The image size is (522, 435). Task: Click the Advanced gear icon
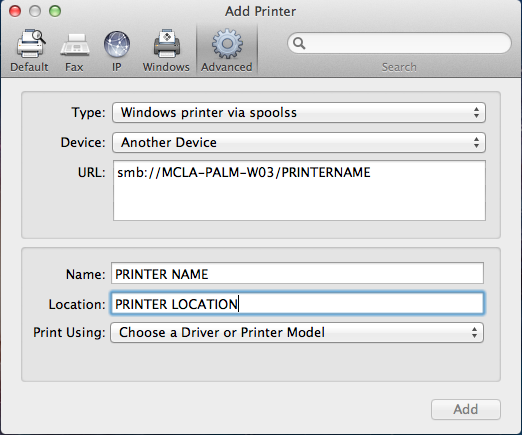(227, 44)
